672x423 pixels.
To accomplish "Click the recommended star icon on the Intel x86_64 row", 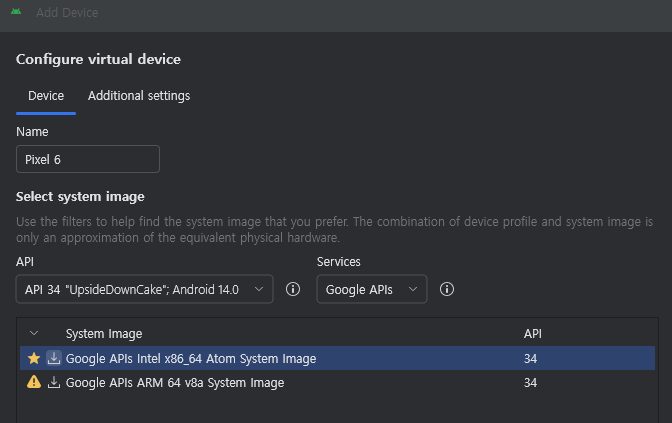I will coord(34,358).
